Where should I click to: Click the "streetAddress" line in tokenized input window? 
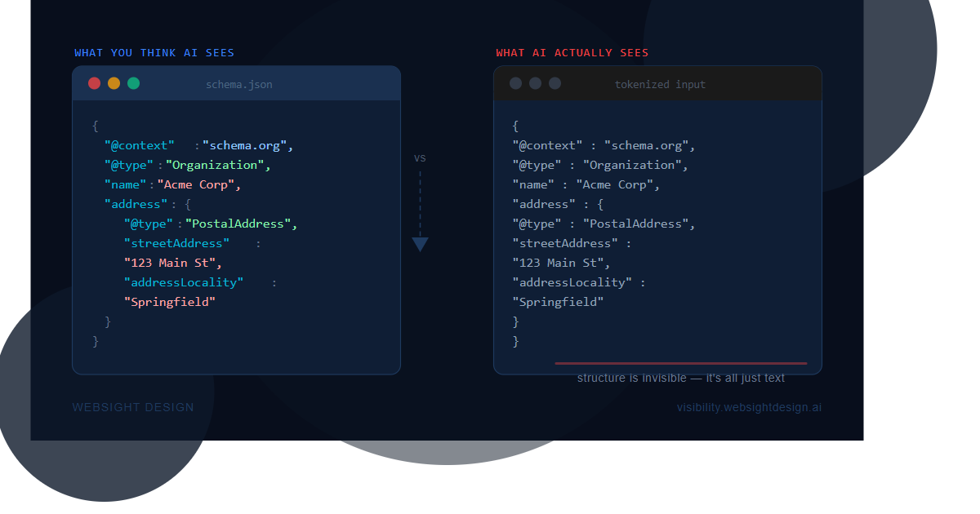tap(572, 243)
